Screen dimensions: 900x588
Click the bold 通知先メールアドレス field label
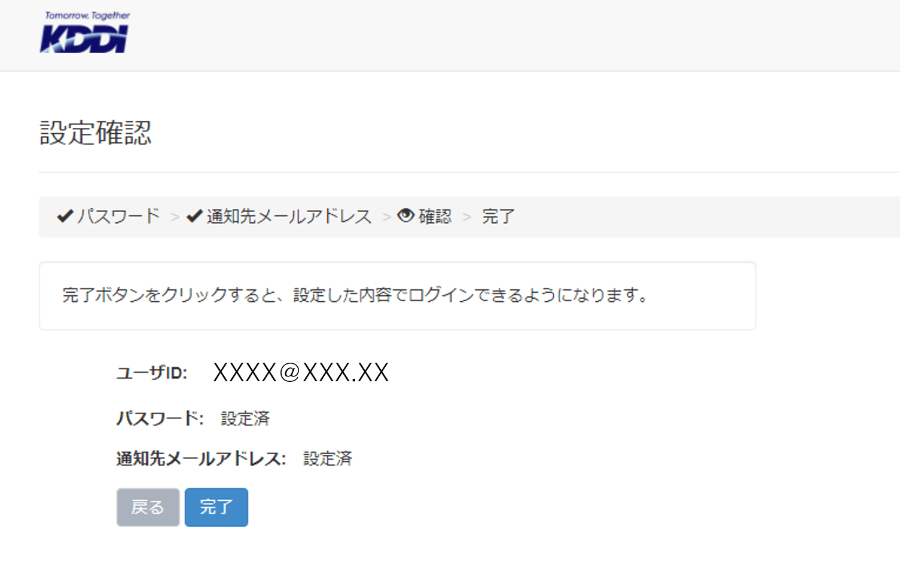tap(201, 458)
